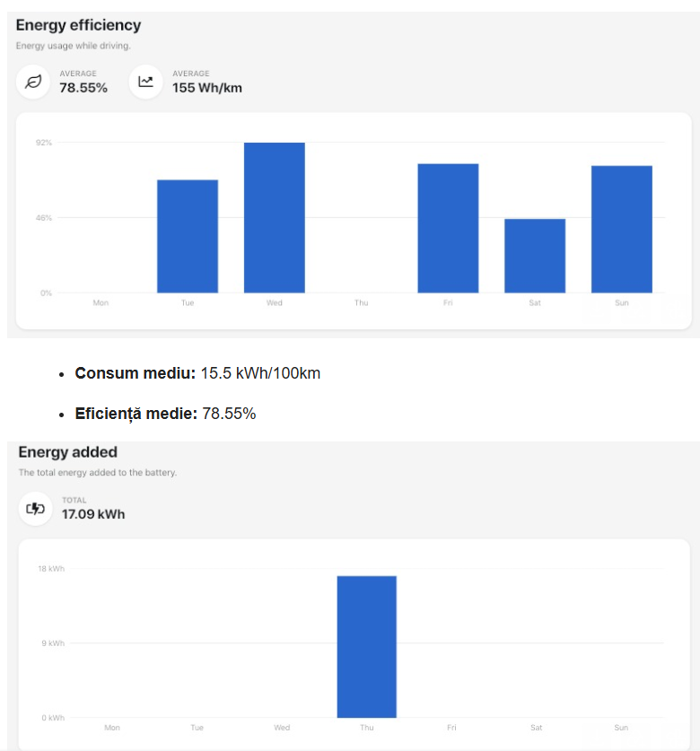This screenshot has width=700, height=751.
Task: Click the Thursday energy added bar
Action: pyautogui.click(x=366, y=647)
